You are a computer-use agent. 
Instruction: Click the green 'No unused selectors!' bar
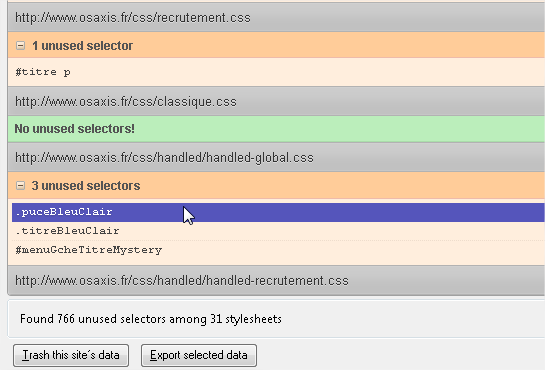click(276, 129)
